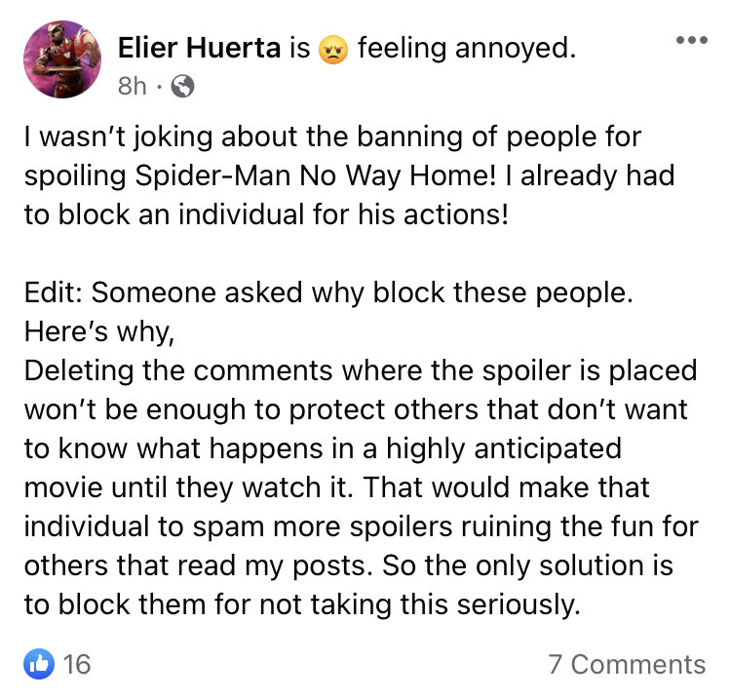Viewport: 731px width, 700px height.
Task: Click the final line ending "taking this seriously."
Action: click(x=302, y=604)
